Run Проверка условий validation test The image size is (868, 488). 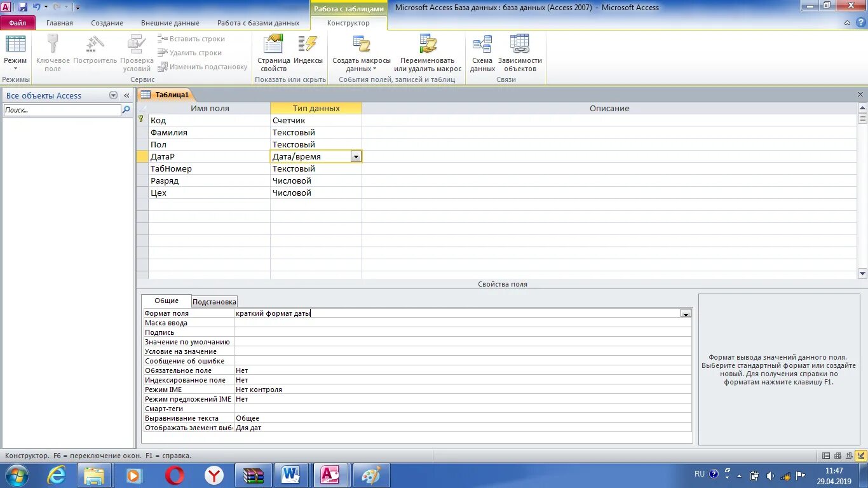pos(137,53)
